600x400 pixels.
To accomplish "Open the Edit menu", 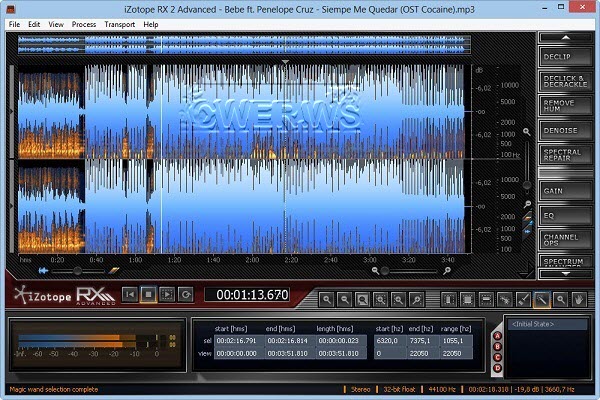I will pyautogui.click(x=34, y=24).
